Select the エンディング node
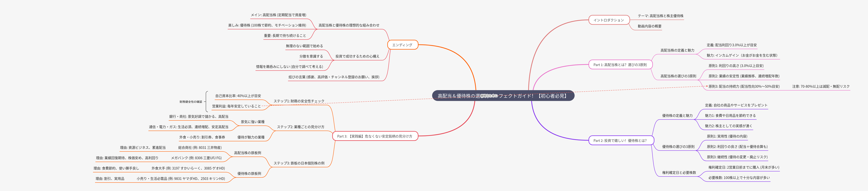This screenshot has width=868, height=191. (x=402, y=45)
